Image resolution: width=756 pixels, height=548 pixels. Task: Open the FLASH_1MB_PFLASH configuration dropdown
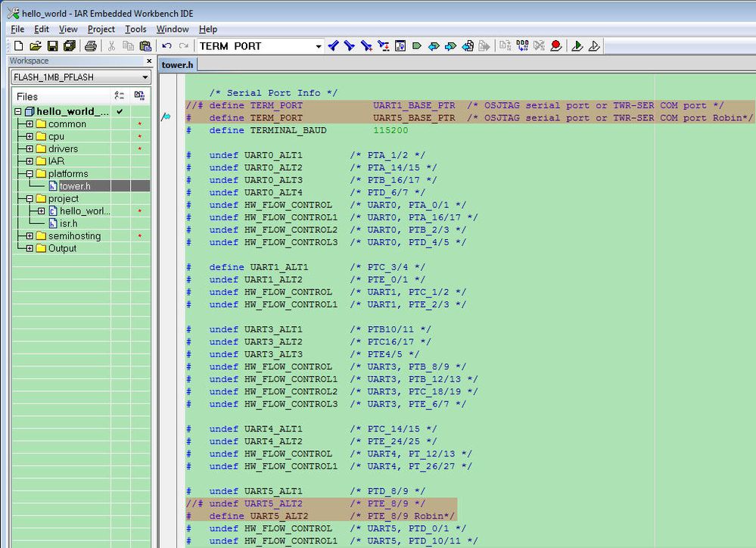[145, 77]
